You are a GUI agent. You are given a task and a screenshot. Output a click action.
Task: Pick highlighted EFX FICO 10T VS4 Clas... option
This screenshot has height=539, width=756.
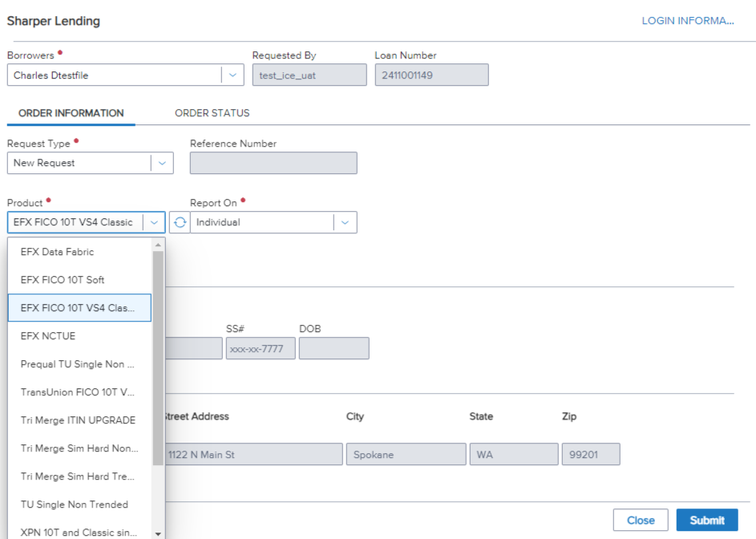(x=79, y=308)
